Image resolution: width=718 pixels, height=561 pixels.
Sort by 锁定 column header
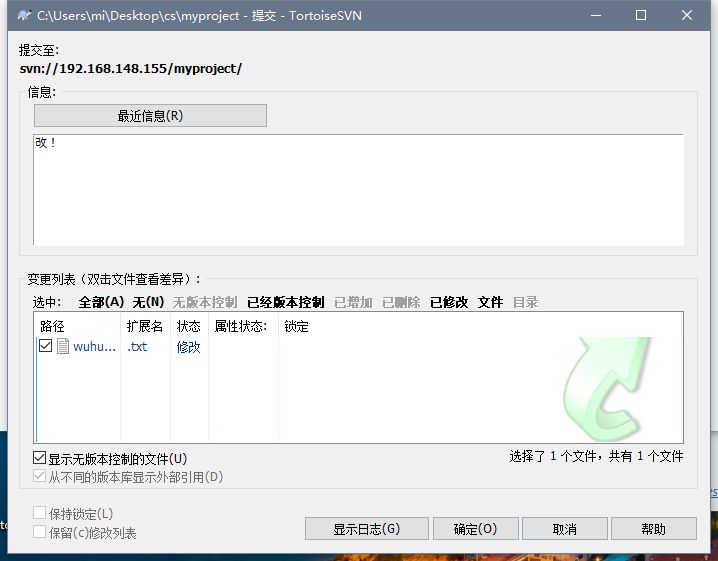[x=297, y=326]
